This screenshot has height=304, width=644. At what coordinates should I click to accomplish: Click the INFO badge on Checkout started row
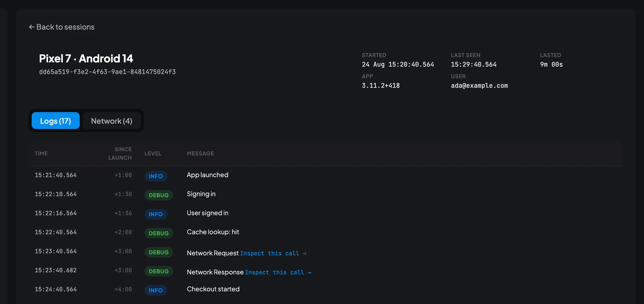[156, 290]
